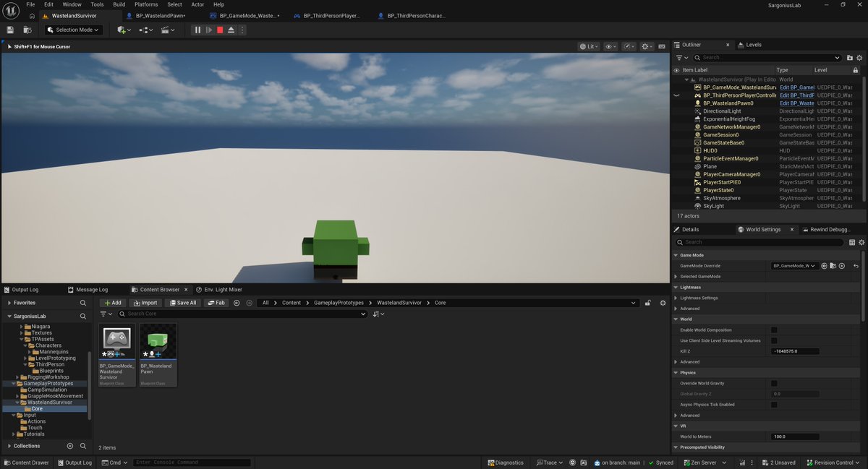Viewport: 868px width, 469px height.
Task: Expand Lightmass Settings row
Action: [676, 298]
